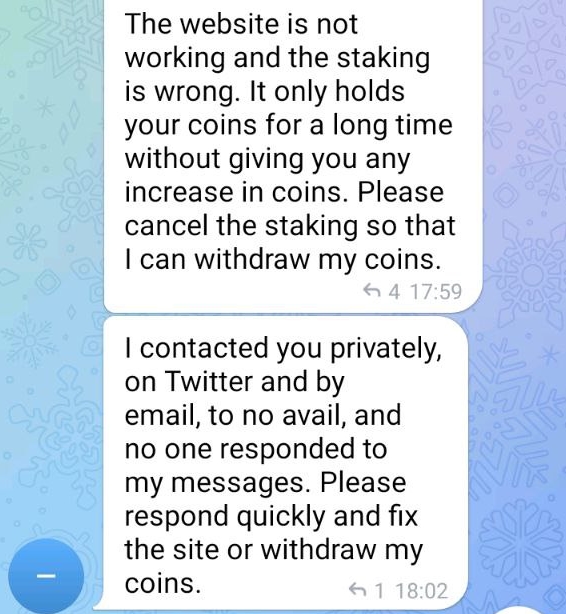
Task: Click the line "I can withdraw my coins."
Action: (283, 259)
